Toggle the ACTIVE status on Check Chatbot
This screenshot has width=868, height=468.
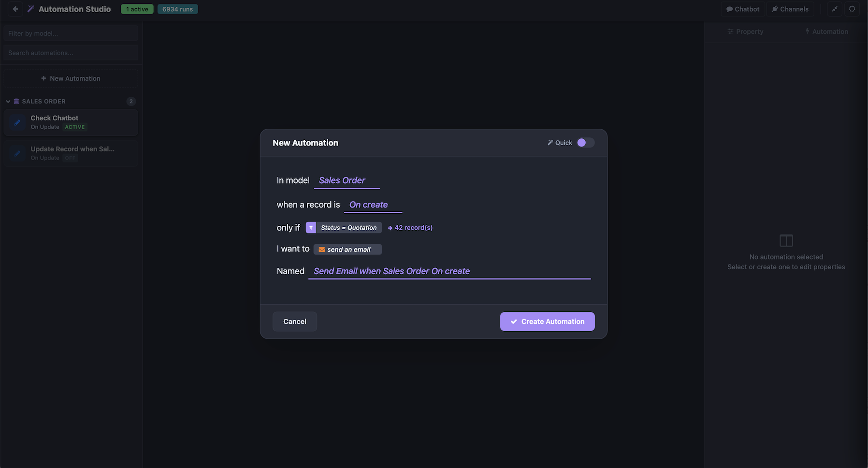pyautogui.click(x=75, y=127)
